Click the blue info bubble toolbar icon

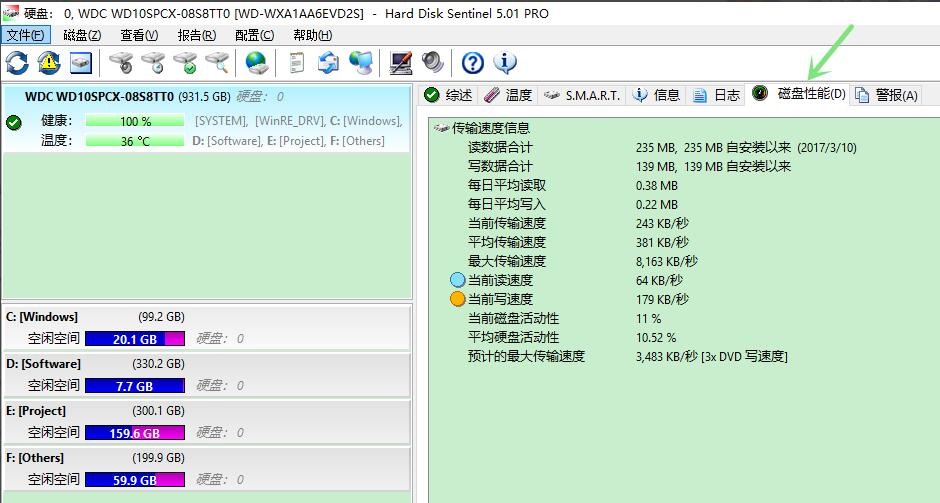(505, 63)
